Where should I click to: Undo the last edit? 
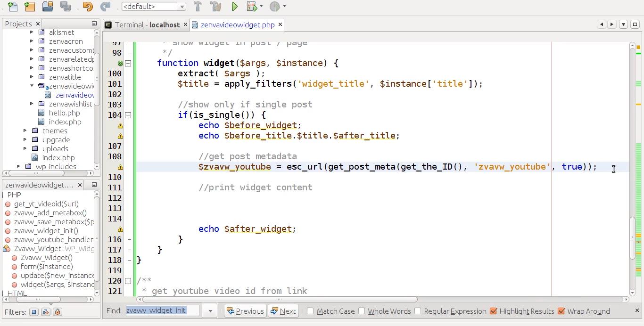[88, 7]
